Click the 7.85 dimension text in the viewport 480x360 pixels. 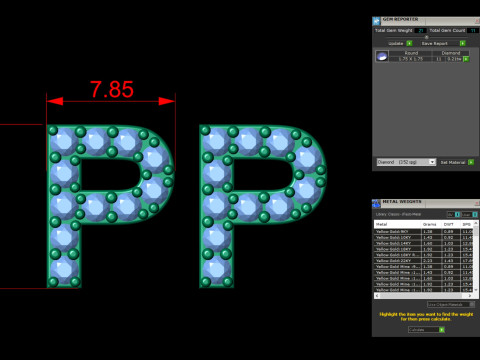coord(112,89)
